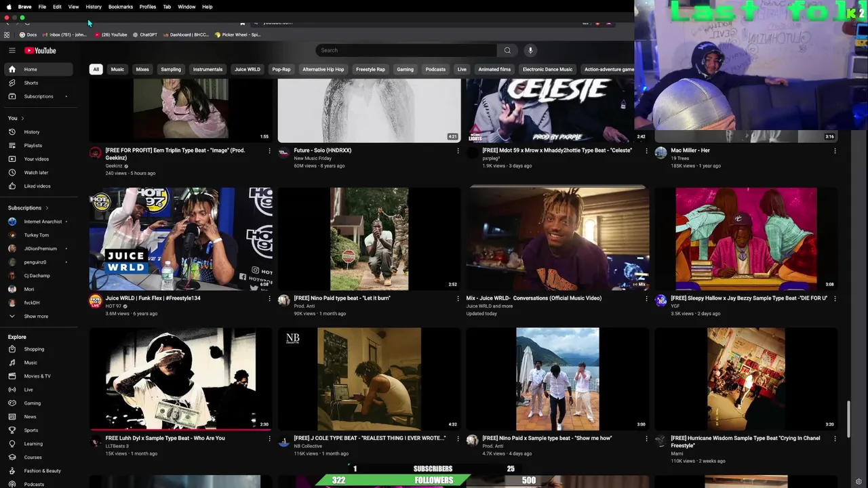Select the Instrumentals filter chip
Viewport: 868px width, 488px height.
coord(208,69)
